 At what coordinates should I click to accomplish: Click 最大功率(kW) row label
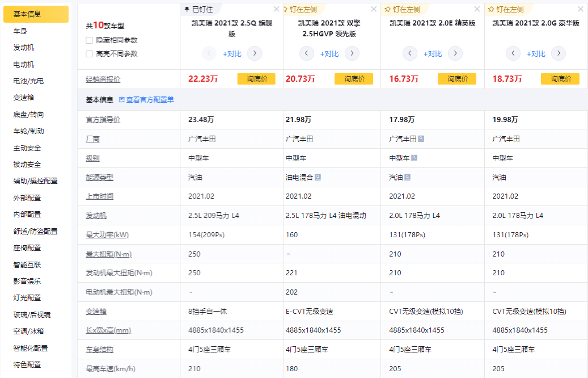pyautogui.click(x=107, y=234)
